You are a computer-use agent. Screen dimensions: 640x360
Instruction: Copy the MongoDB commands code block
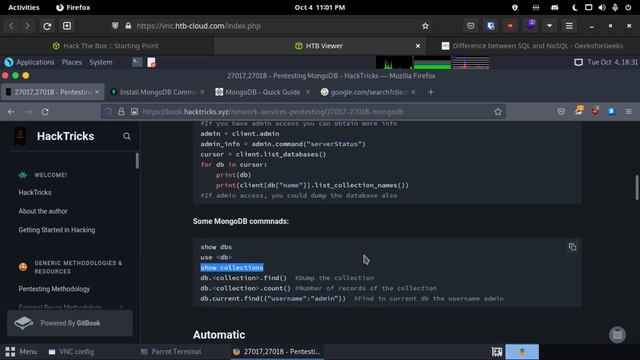pos(572,247)
